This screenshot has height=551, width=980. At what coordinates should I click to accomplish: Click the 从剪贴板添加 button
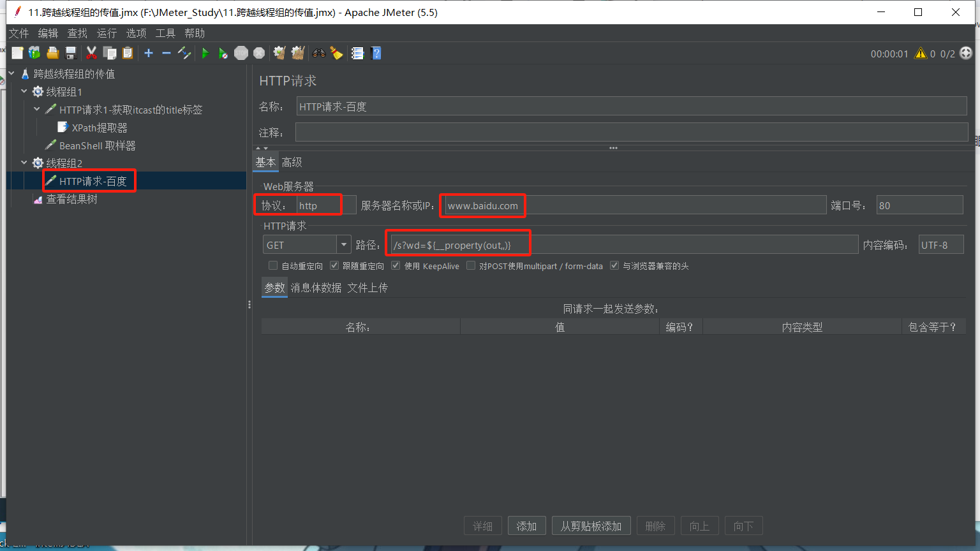tap(591, 526)
